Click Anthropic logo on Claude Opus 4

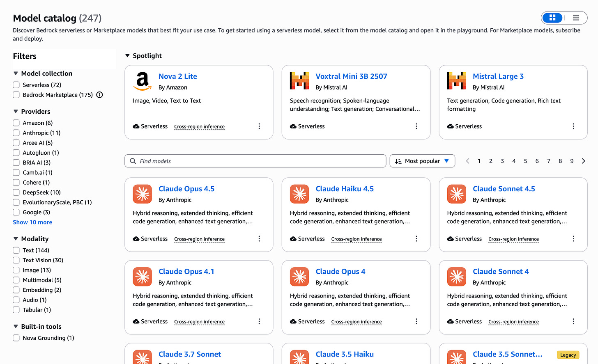point(299,277)
